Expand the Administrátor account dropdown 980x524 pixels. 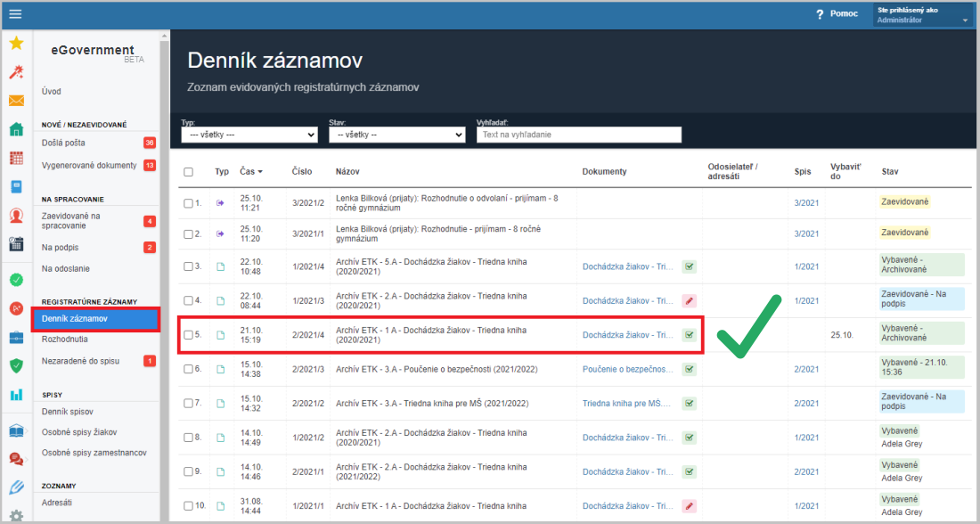click(923, 15)
